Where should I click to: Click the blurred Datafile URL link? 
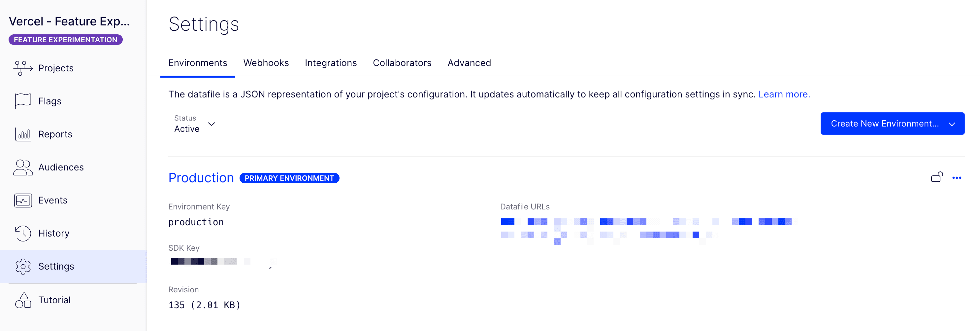tap(646, 222)
